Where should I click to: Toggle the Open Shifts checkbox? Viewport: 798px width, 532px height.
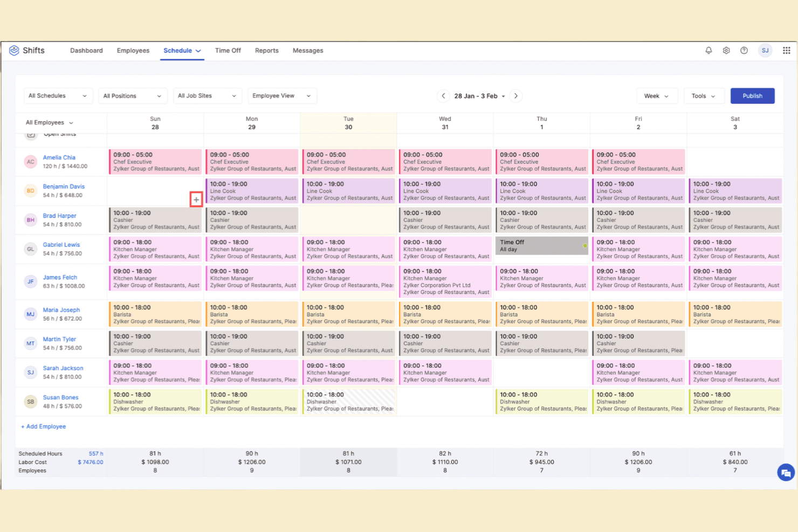point(31,134)
